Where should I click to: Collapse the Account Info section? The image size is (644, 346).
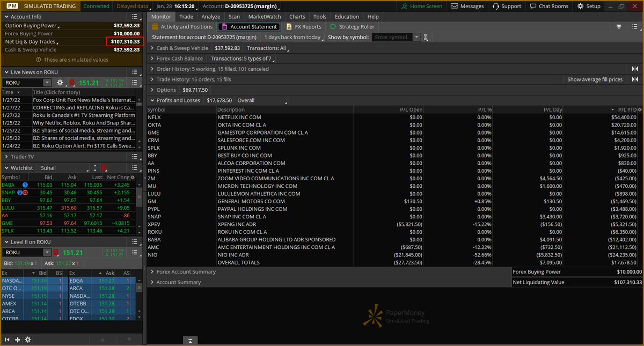[x=6, y=17]
